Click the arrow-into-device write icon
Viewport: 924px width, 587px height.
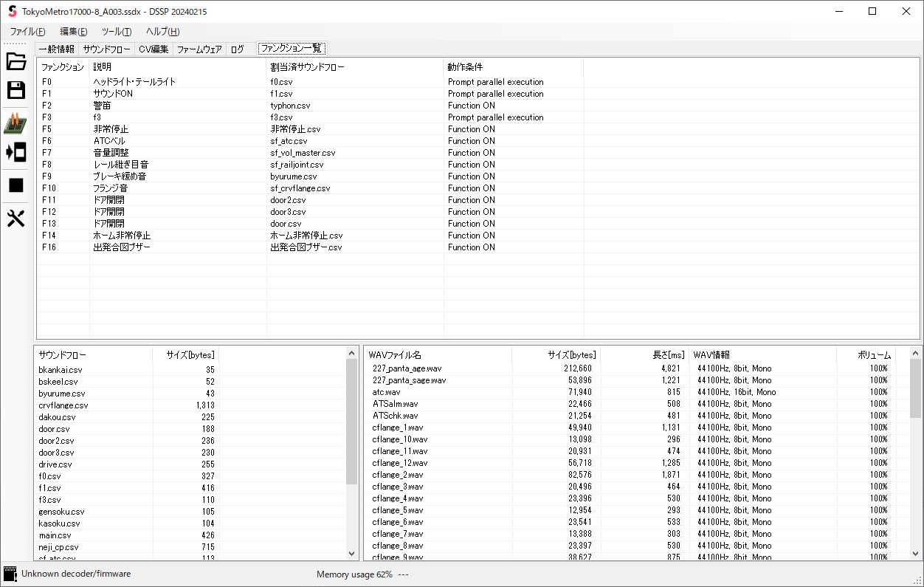pos(16,153)
